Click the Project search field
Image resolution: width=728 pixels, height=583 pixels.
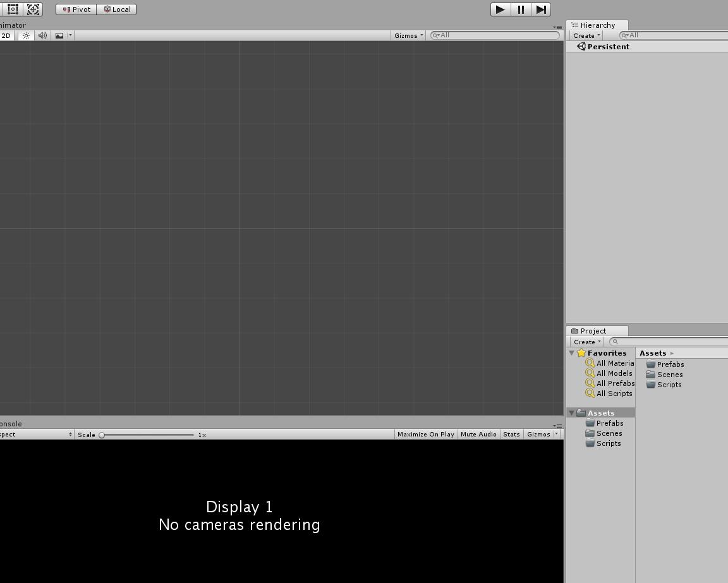[669, 342]
